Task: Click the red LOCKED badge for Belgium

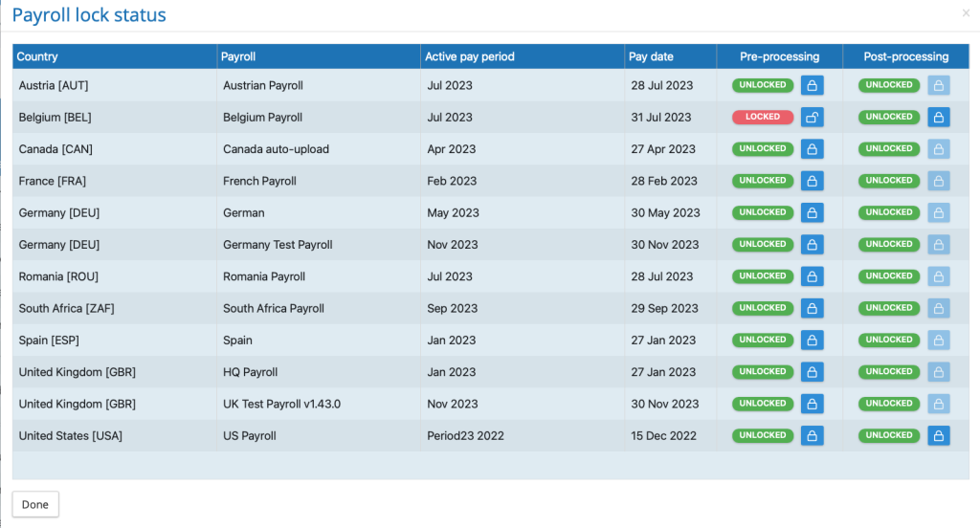Action: pyautogui.click(x=763, y=117)
